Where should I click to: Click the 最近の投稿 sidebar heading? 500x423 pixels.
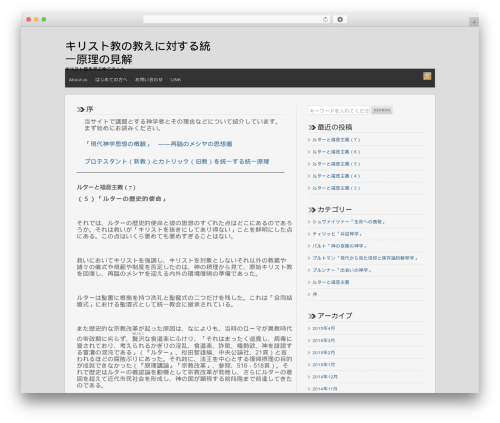[335, 127]
